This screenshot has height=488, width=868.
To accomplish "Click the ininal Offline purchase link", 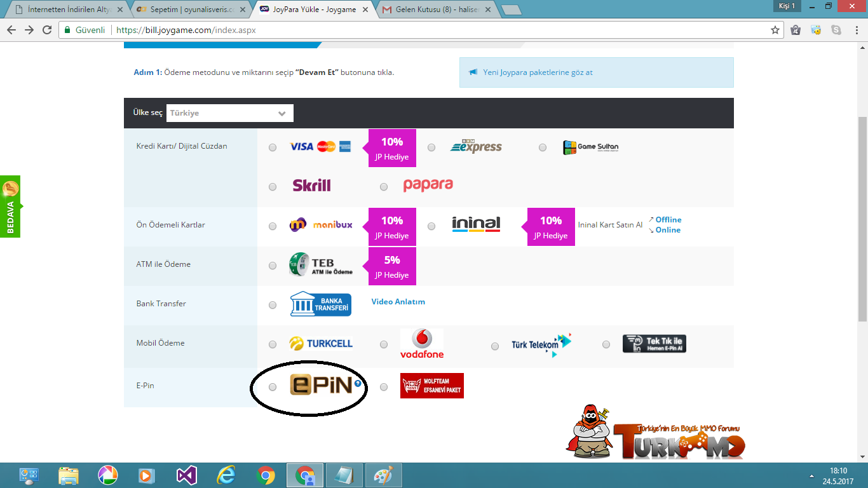I will pyautogui.click(x=668, y=220).
